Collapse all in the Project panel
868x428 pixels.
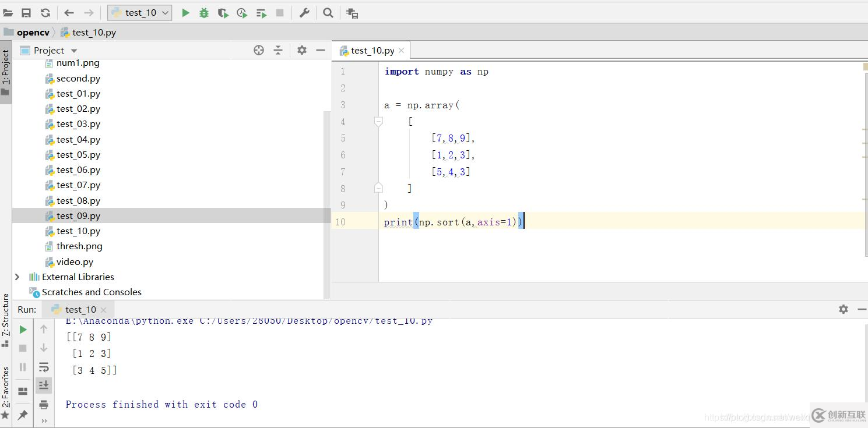pos(278,50)
